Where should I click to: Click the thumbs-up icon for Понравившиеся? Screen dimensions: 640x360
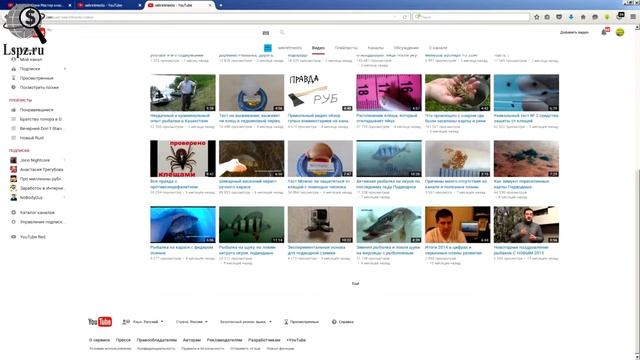click(x=13, y=110)
